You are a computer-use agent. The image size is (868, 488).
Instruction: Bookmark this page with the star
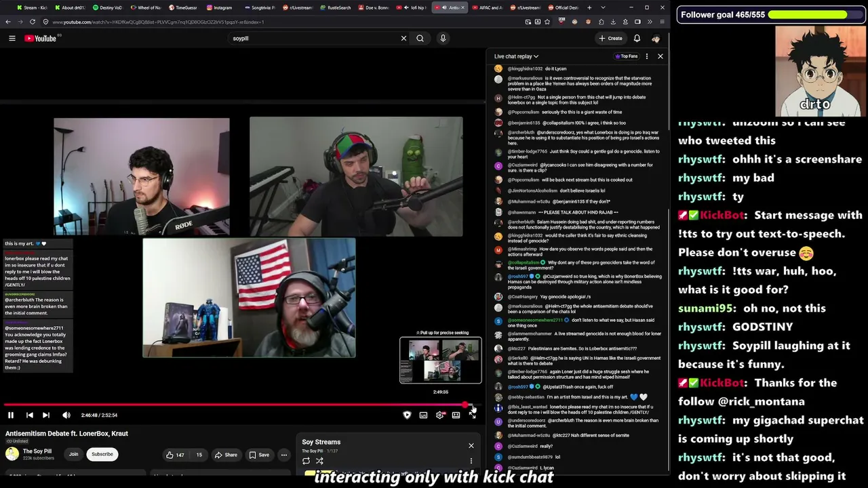pos(547,22)
